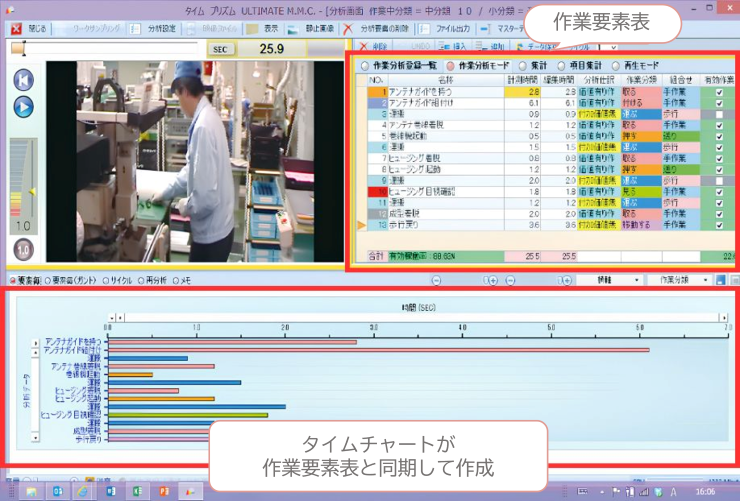Image resolution: width=740 pixels, height=501 pixels.
Task: Click the blue save icon beside 作業分類 dropdown
Action: point(721,280)
